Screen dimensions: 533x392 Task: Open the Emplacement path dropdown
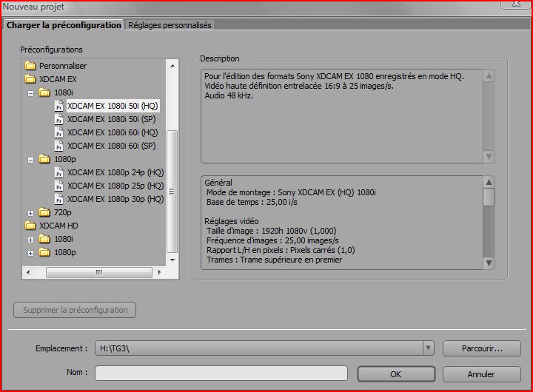pyautogui.click(x=429, y=348)
